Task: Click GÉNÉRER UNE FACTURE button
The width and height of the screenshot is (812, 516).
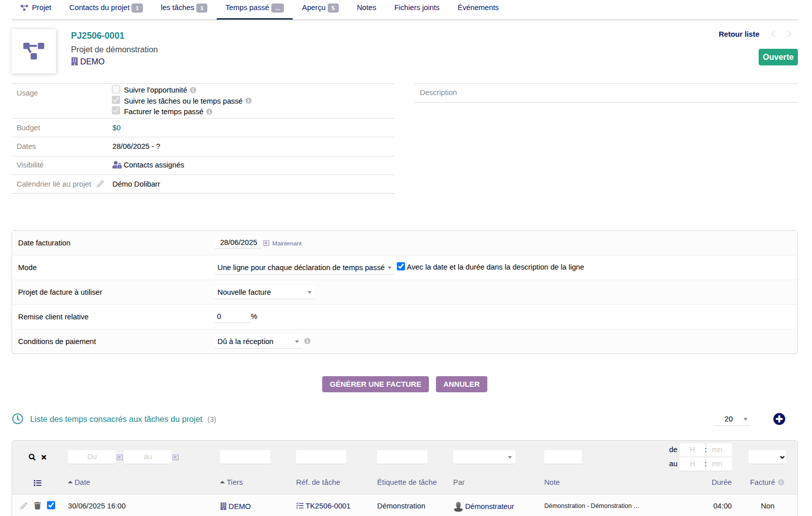Action: click(376, 384)
